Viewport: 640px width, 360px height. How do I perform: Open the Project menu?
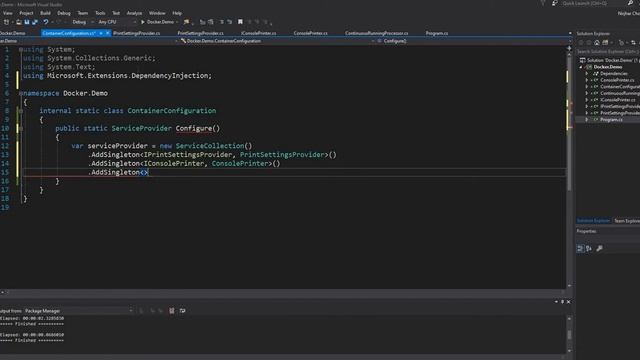pos(26,13)
